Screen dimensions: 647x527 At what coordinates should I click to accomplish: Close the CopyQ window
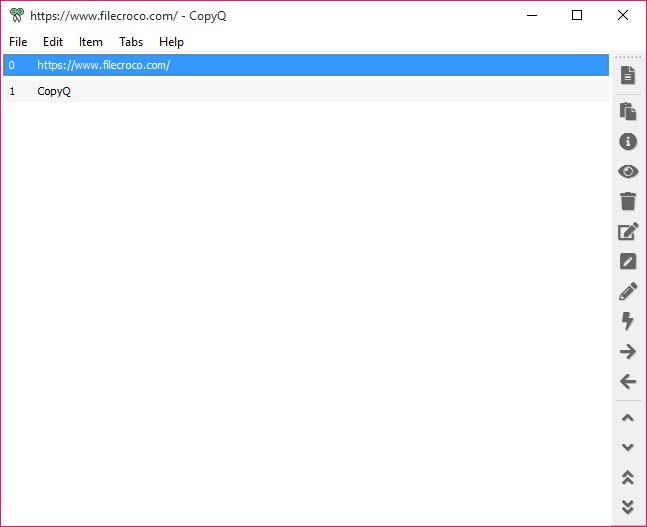[x=623, y=15]
